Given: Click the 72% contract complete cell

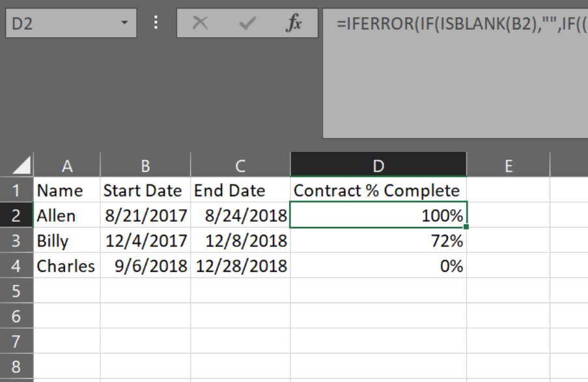Looking at the screenshot, I should [x=378, y=241].
